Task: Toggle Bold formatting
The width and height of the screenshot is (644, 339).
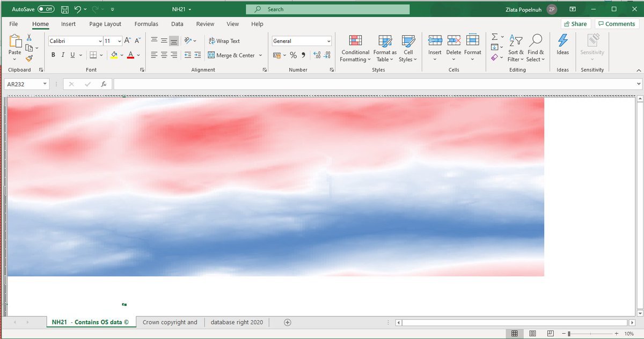Action: pyautogui.click(x=53, y=55)
